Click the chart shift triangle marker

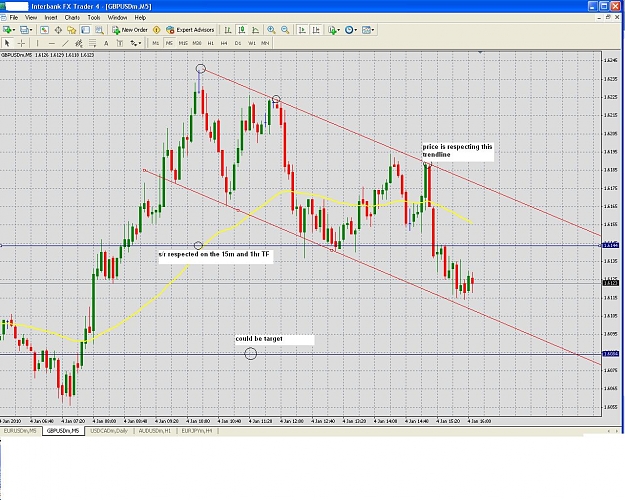coord(480,52)
